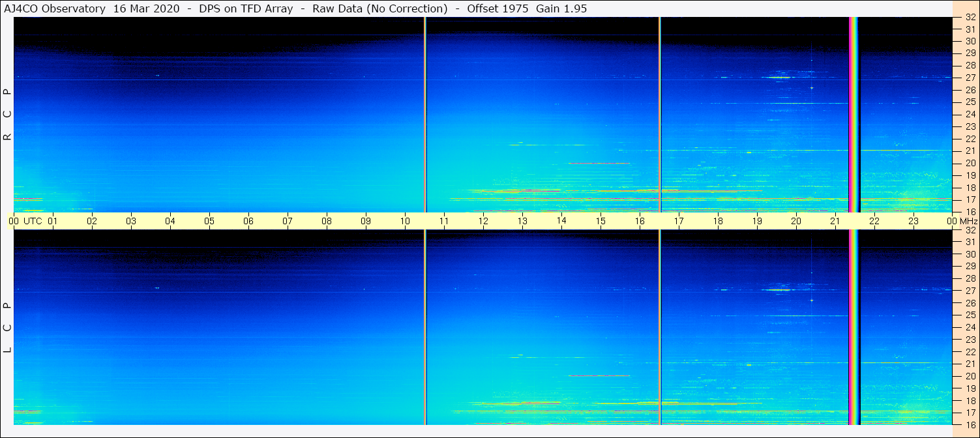
Task: Click the 32 MHz label on the upper scale
Action: [970, 18]
